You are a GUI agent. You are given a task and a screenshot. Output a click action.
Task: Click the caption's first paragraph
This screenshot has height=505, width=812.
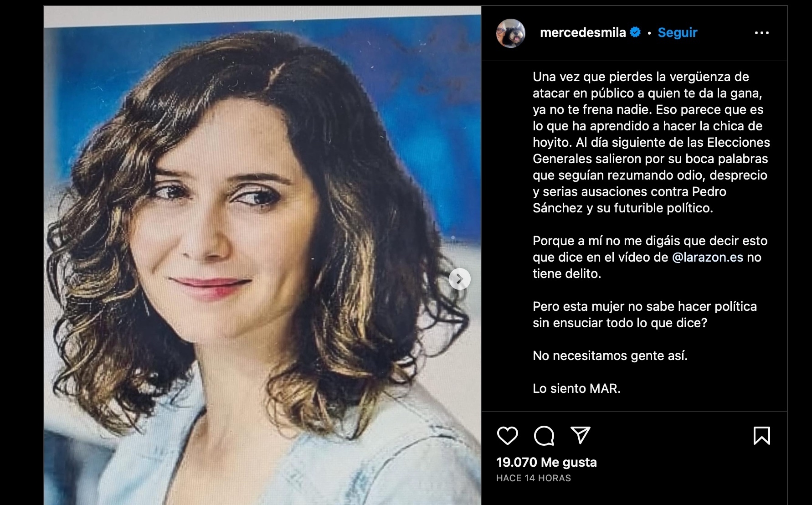click(x=651, y=142)
